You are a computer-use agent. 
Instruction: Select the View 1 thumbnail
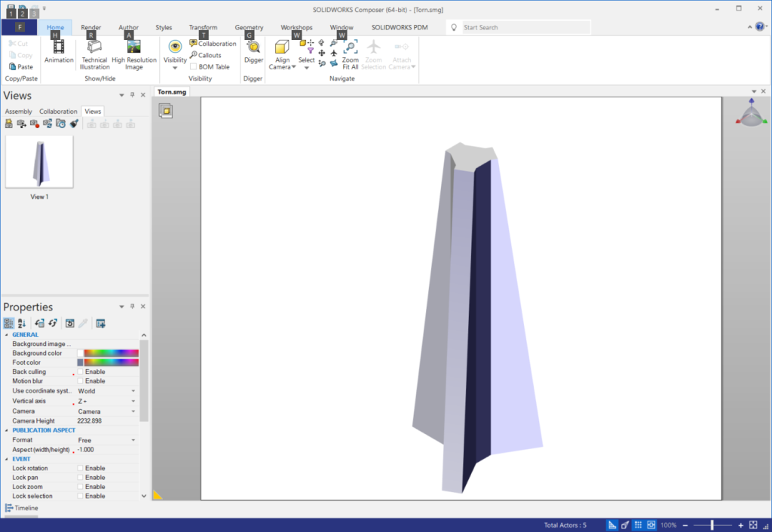tap(39, 161)
